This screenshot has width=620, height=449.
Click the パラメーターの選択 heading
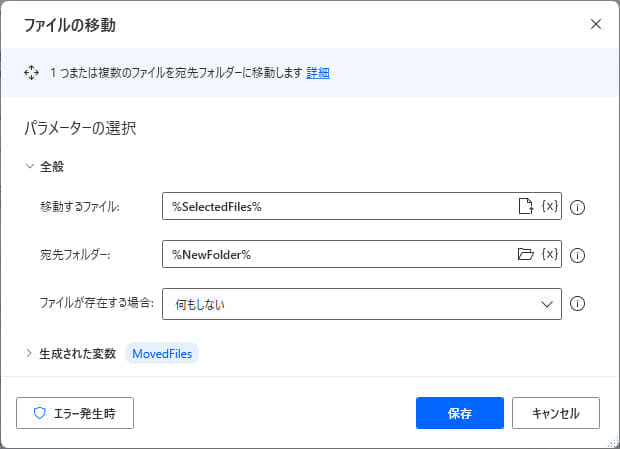point(80,128)
